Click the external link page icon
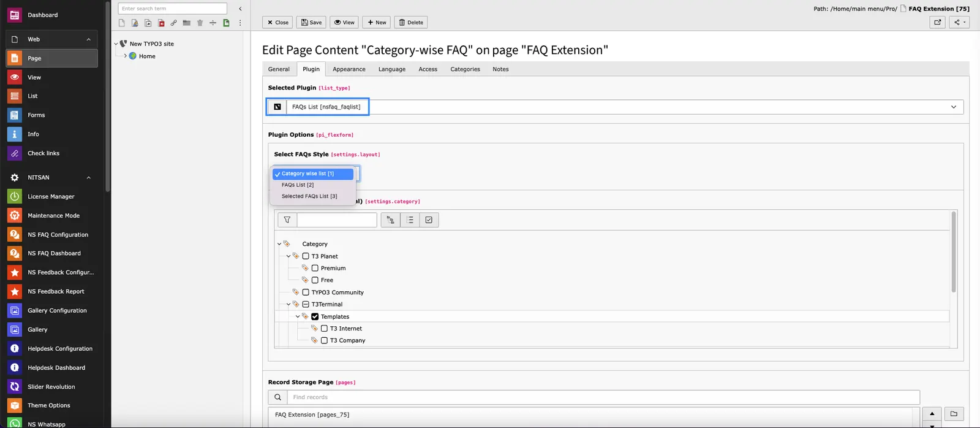 coord(174,23)
